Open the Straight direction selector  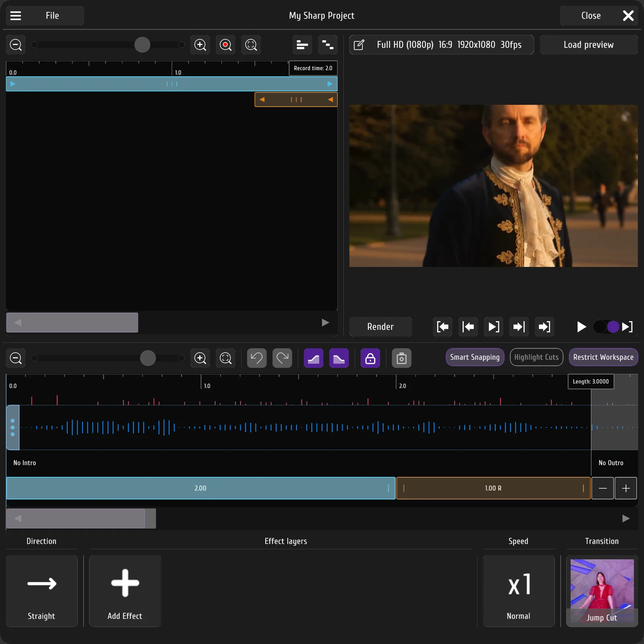click(42, 591)
